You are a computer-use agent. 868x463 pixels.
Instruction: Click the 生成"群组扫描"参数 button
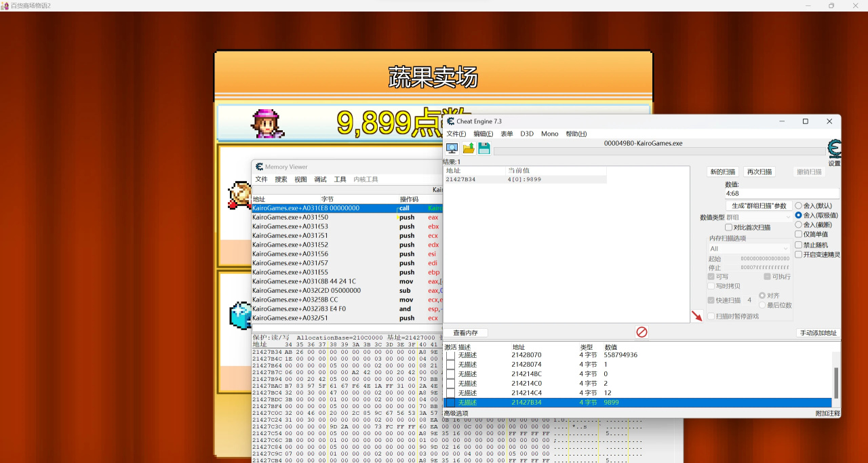point(759,205)
